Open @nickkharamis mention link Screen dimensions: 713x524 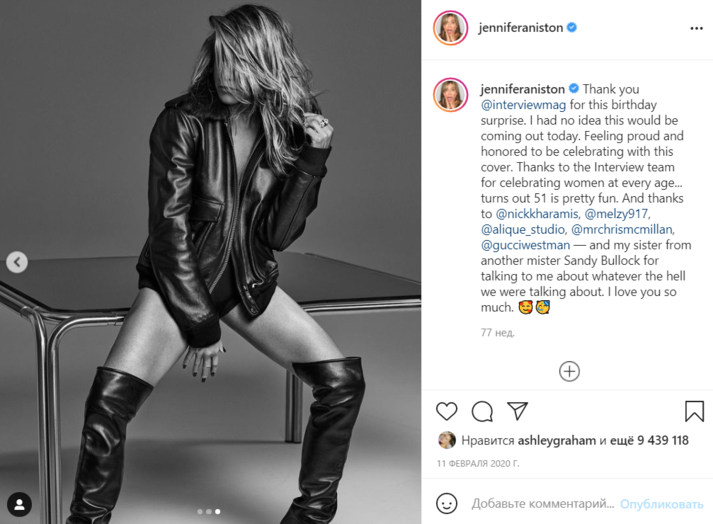[x=537, y=214]
